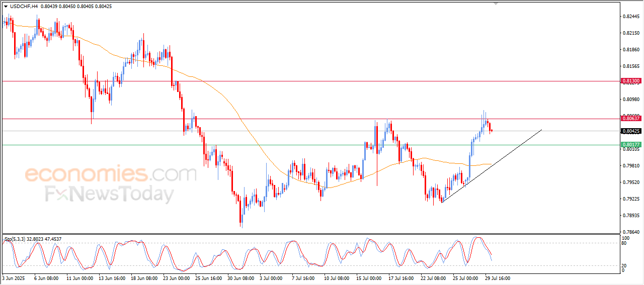The height and width of the screenshot is (285, 644).
Task: Click the 15 Jul 00:00 date label
Action: point(369,277)
